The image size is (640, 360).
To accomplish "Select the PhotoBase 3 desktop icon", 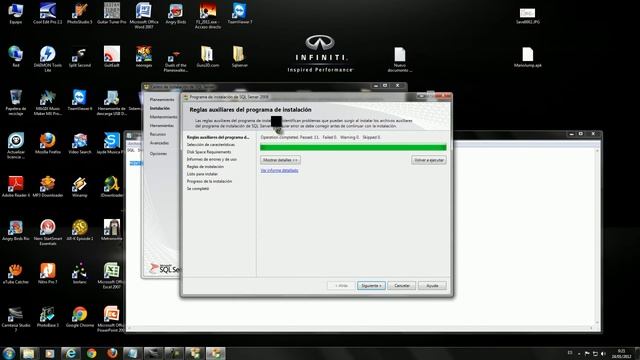I will [48, 317].
